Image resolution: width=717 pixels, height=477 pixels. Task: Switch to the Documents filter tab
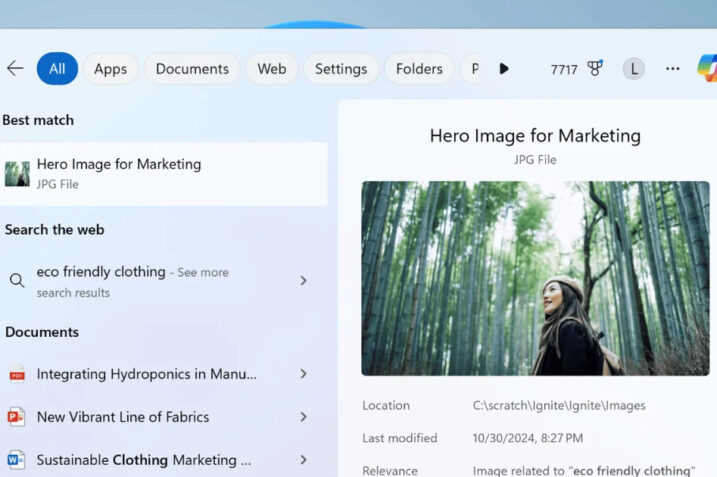[192, 69]
